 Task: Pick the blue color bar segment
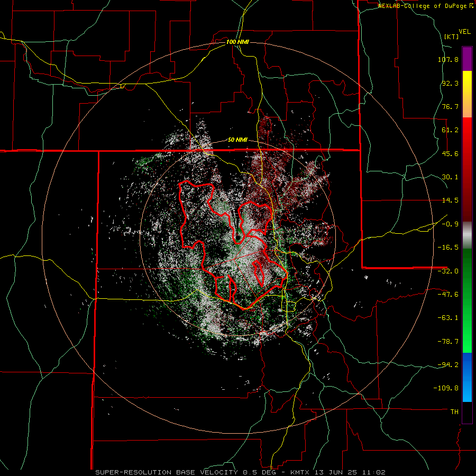coord(467,377)
